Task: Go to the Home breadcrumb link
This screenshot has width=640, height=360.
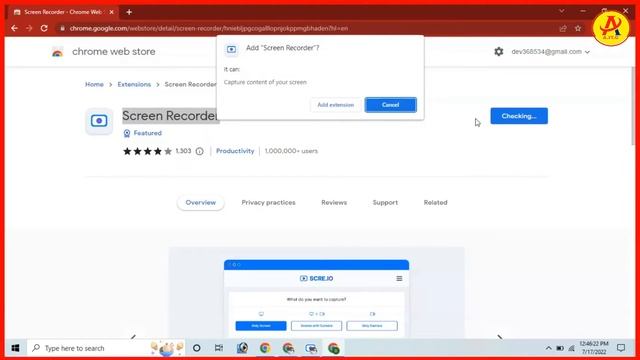Action: (94, 84)
